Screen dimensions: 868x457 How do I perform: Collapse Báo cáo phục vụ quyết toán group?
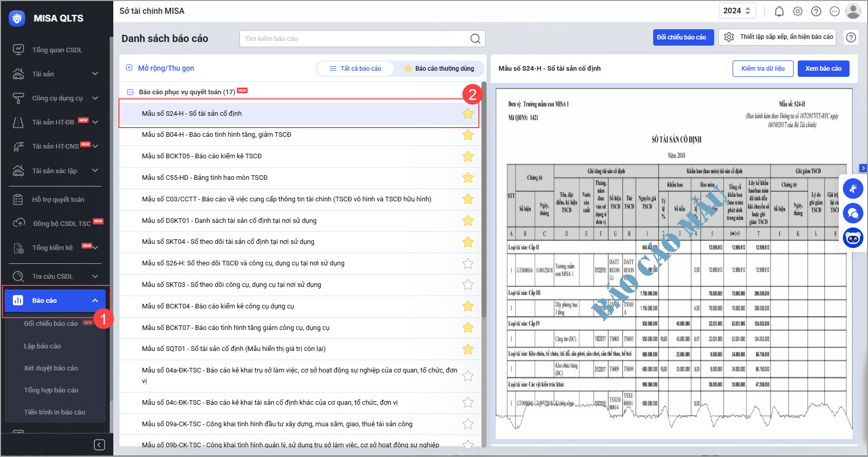(130, 92)
